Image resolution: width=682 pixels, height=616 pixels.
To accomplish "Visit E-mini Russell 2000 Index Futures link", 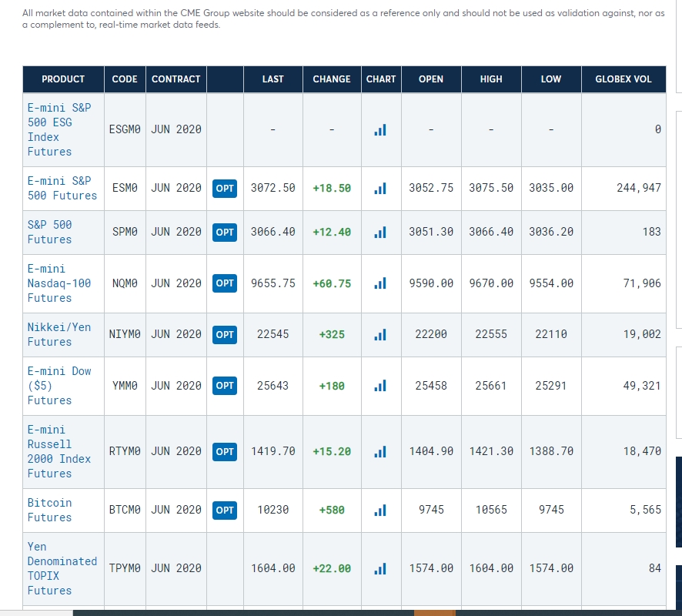I will click(59, 451).
